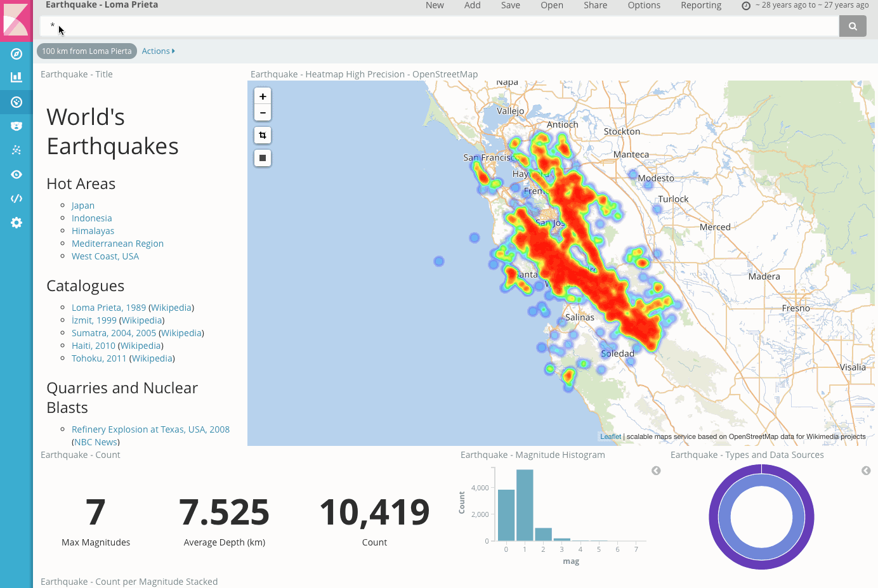Open Timelion from the sidebar mask icon
The height and width of the screenshot is (588, 878).
pyautogui.click(x=16, y=126)
